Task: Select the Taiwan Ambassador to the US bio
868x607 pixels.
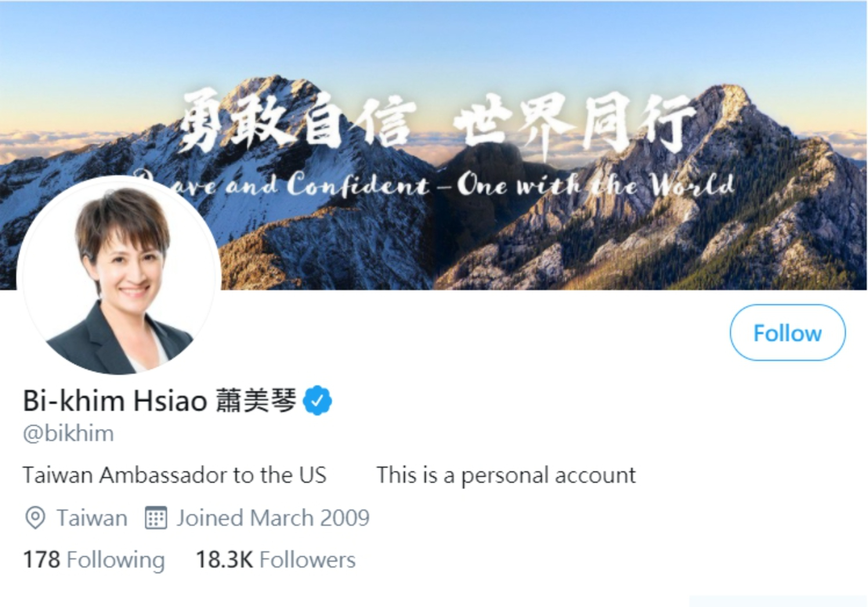Action: pyautogui.click(x=175, y=475)
